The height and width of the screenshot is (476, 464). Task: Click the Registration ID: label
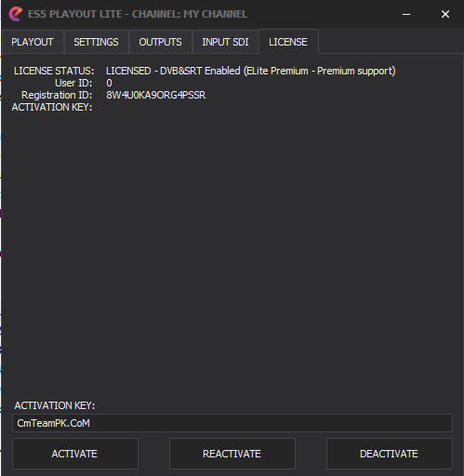coord(57,95)
